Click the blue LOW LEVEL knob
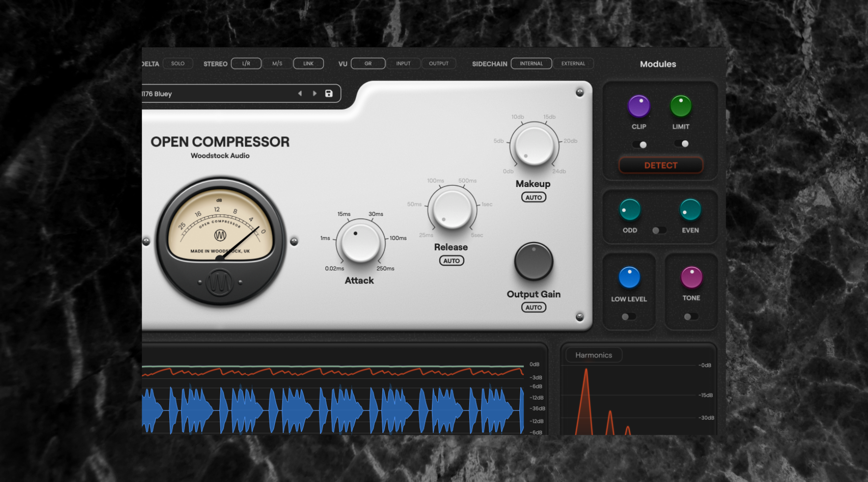 (629, 277)
